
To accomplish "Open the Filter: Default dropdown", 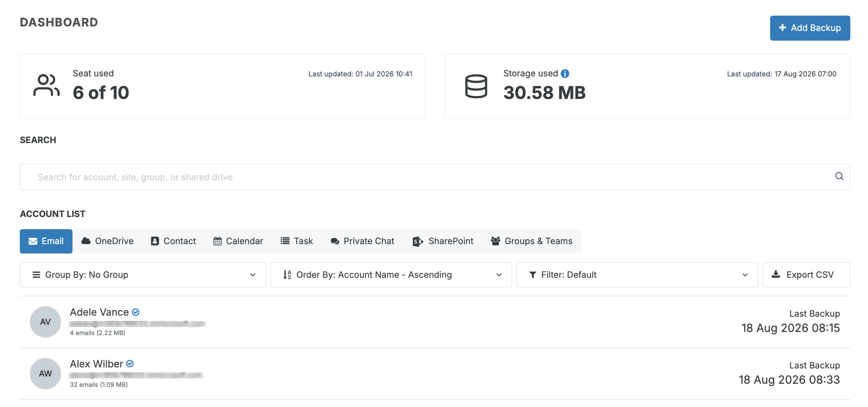I will (637, 275).
